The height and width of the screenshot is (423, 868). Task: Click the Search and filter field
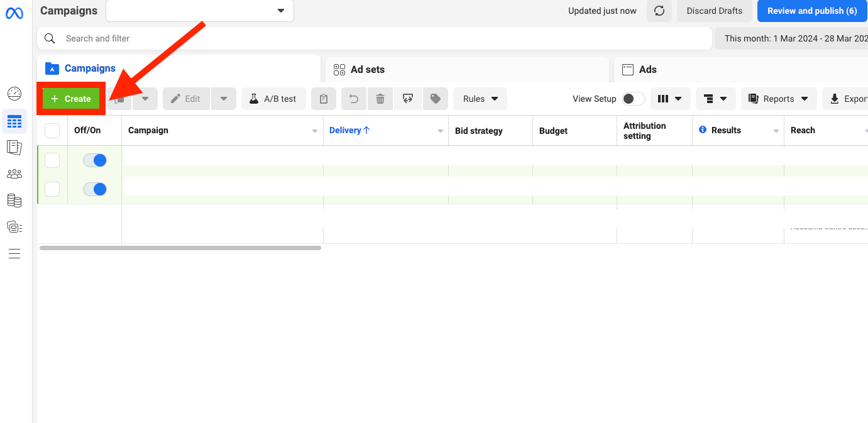point(377,38)
